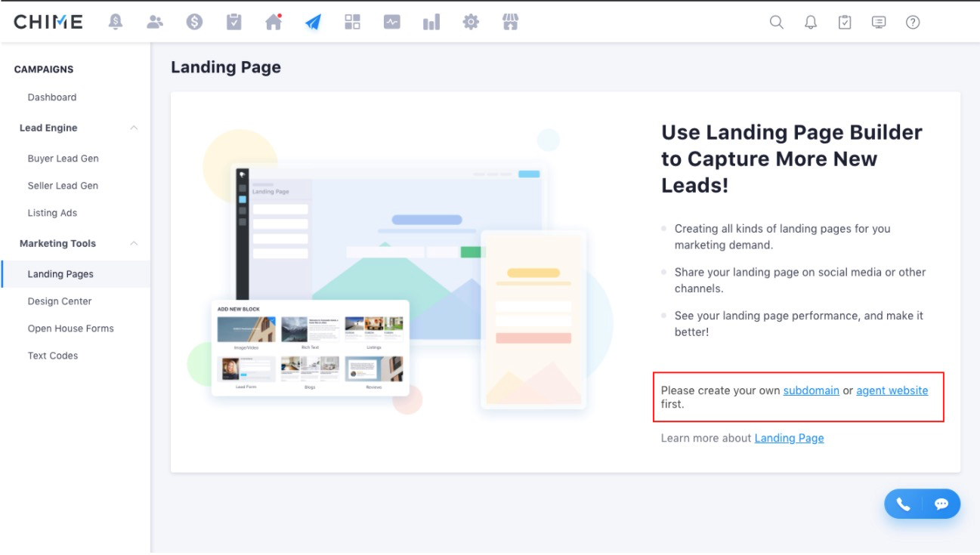Screen dimensions: 980x555
Task: Open search with the magnifying glass
Action: pyautogui.click(x=776, y=22)
